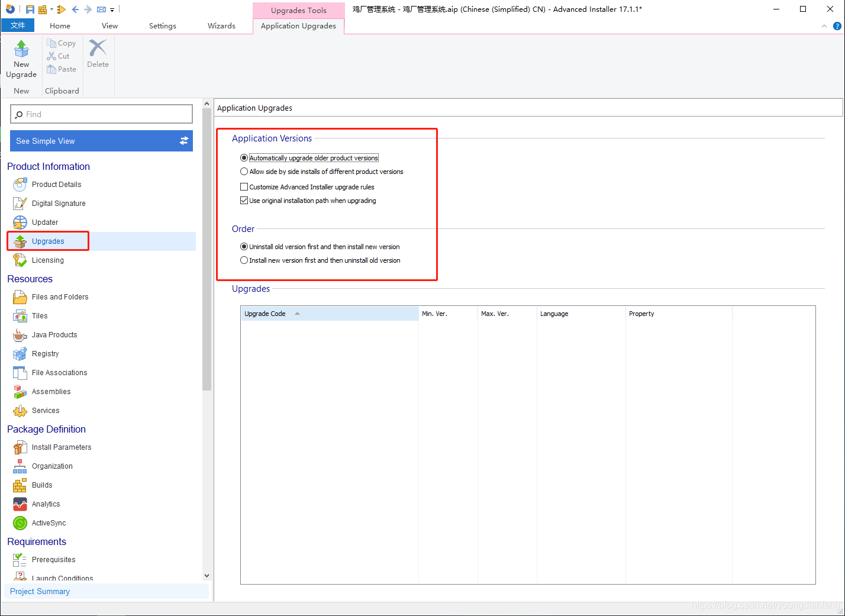Image resolution: width=845 pixels, height=616 pixels.
Task: Open Help with the blue question mark icon
Action: tap(837, 26)
